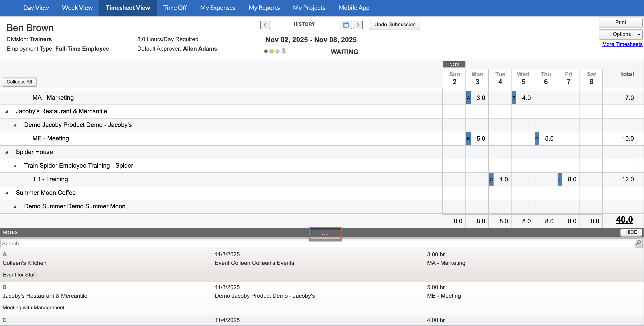
Task: Open My Expenses tab
Action: (218, 8)
